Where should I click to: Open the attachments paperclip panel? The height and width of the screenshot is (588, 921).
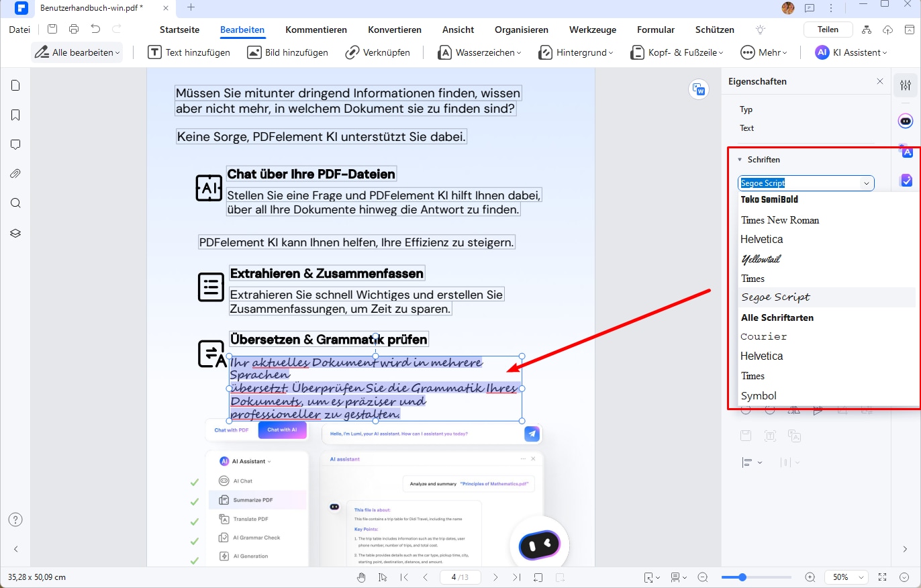pyautogui.click(x=15, y=174)
